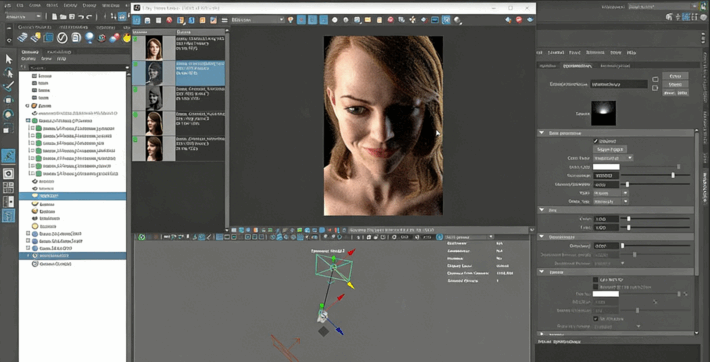Screen dimensions: 710x362
Task: Click the middle button right of the name field
Action: pos(675,84)
